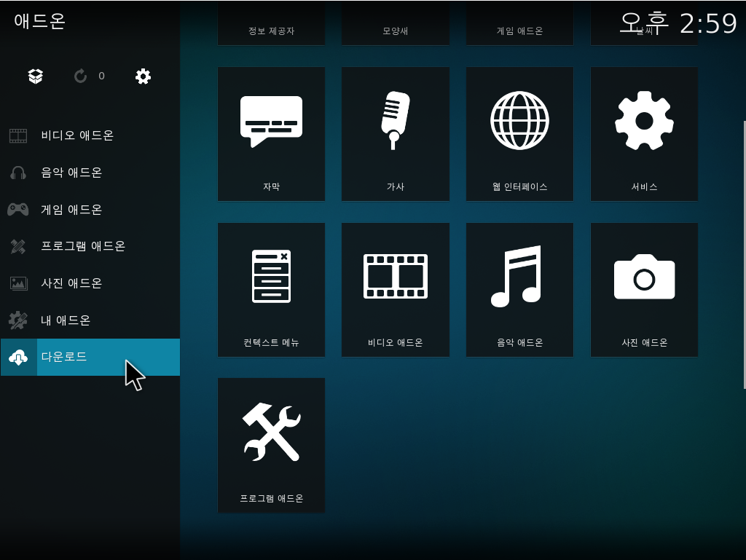The width and height of the screenshot is (746, 560).
Task: Go to 비디오 애드온 in sidebar
Action: (x=77, y=135)
